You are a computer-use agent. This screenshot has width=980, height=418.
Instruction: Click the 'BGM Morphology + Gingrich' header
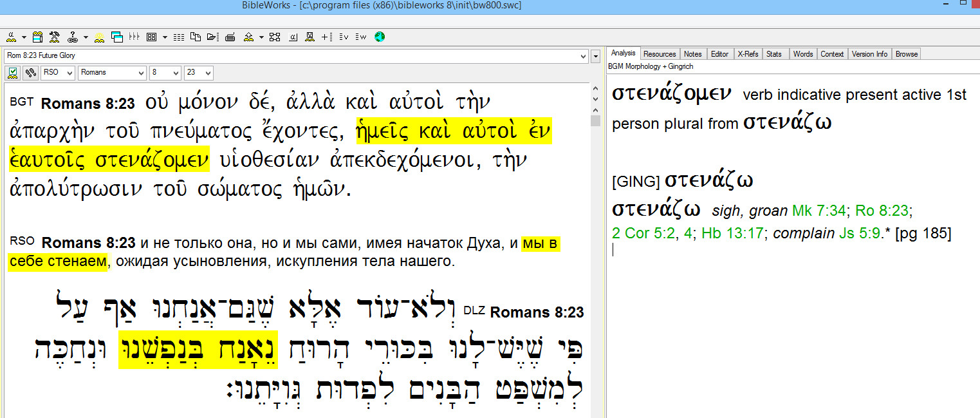(x=651, y=66)
